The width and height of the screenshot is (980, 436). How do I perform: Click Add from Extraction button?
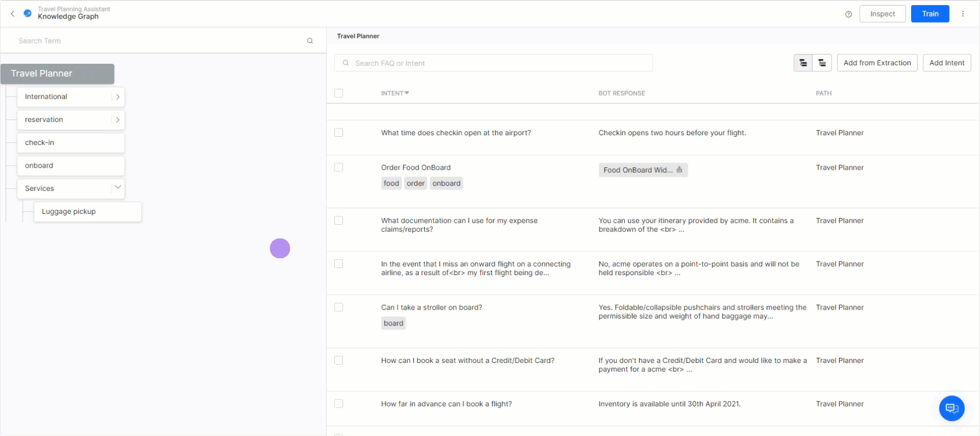877,63
